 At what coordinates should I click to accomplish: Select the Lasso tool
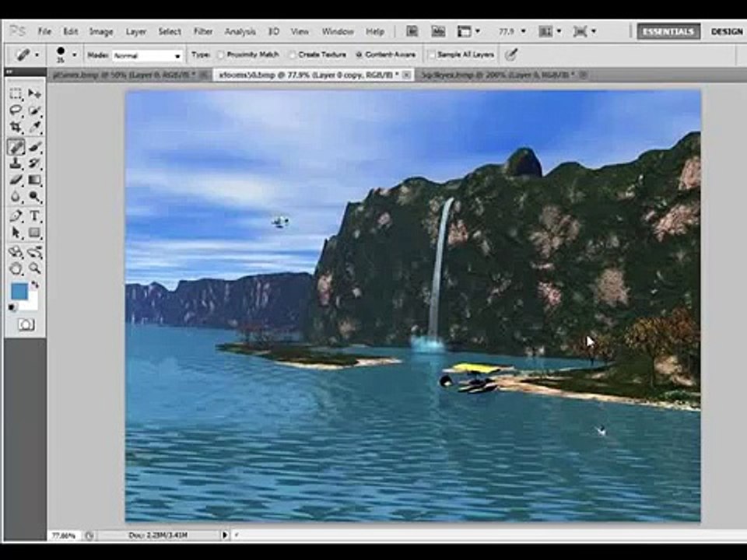coord(16,110)
